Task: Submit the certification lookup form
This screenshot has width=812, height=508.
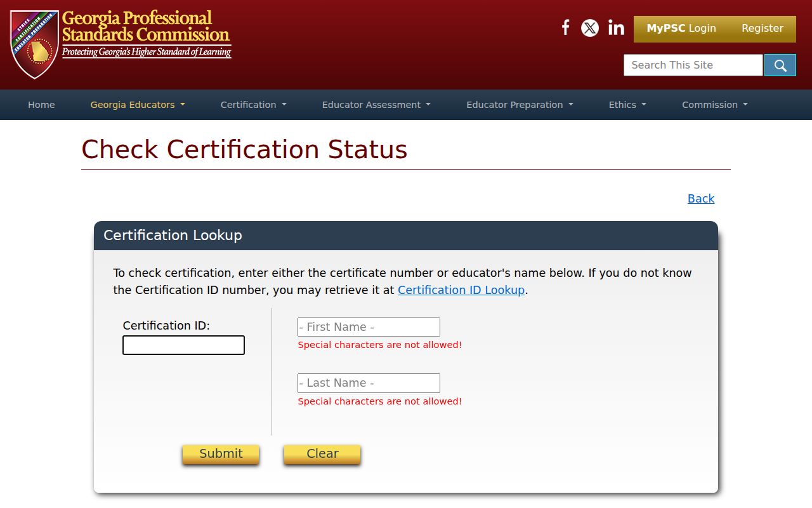Action: point(221,454)
